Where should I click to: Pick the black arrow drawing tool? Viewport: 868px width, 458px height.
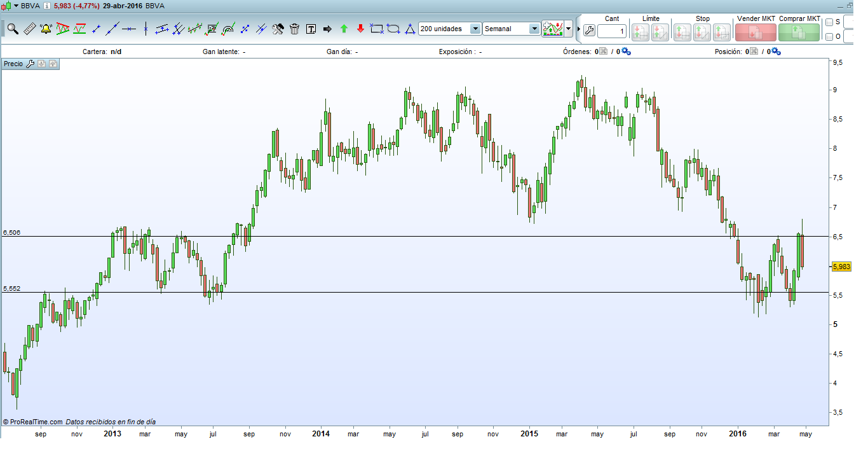[327, 29]
